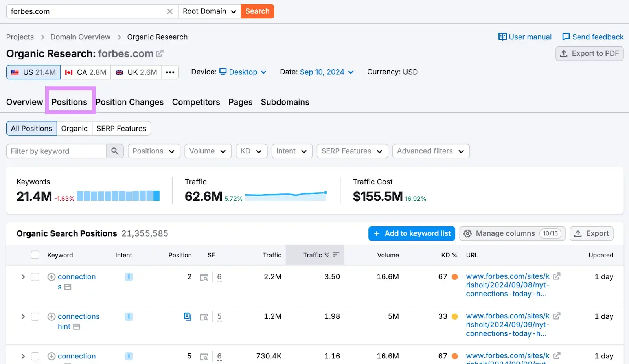Open the Volume filter dropdown

tap(208, 151)
